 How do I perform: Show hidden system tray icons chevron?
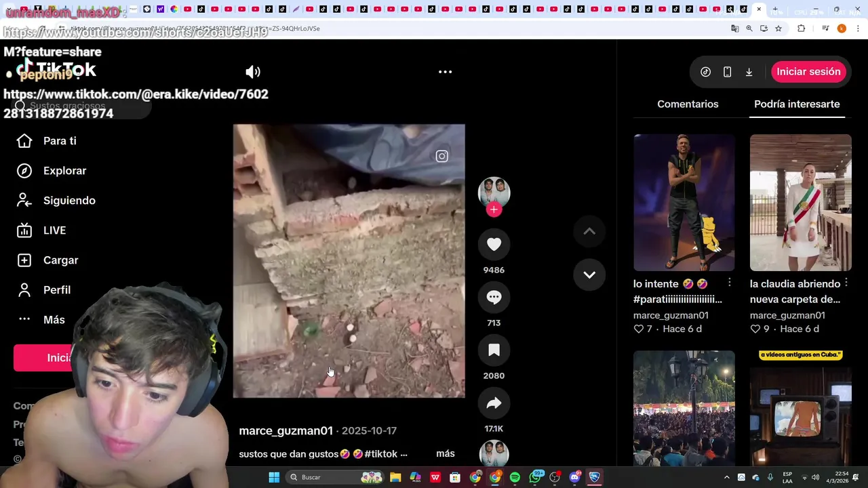726,477
